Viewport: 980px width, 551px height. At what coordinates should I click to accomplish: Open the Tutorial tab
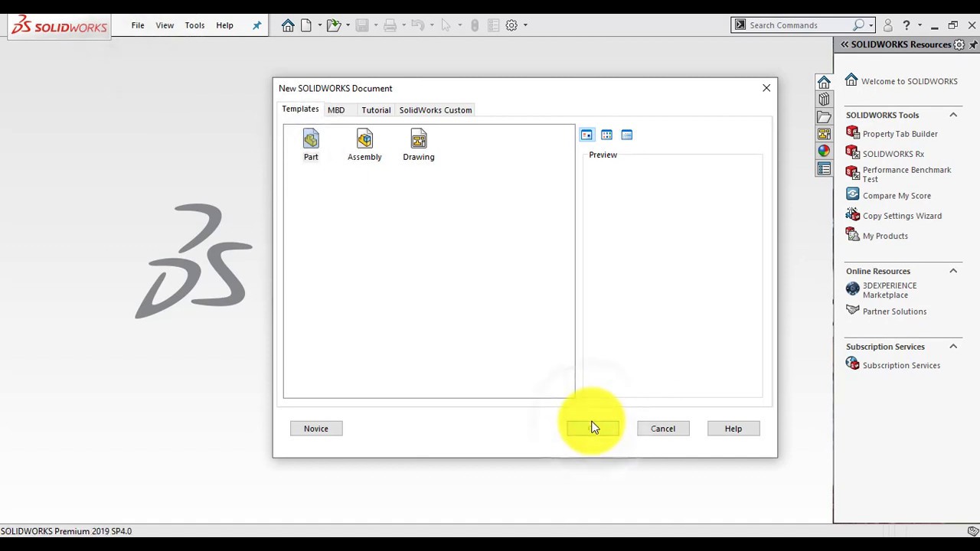click(x=376, y=110)
